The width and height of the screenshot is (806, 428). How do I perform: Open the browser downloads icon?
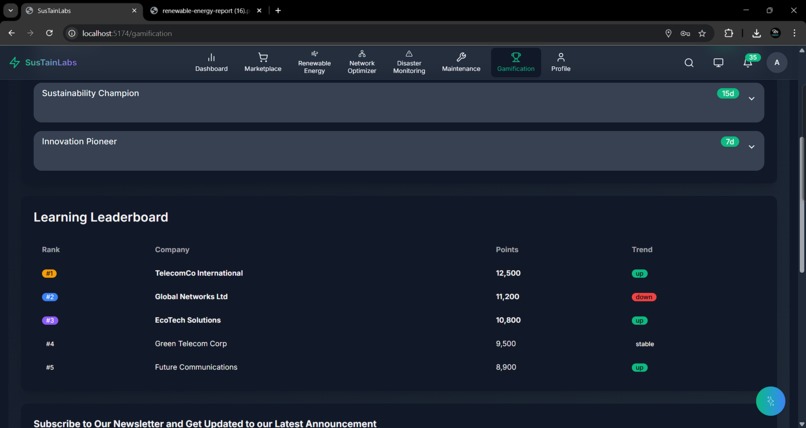click(756, 33)
